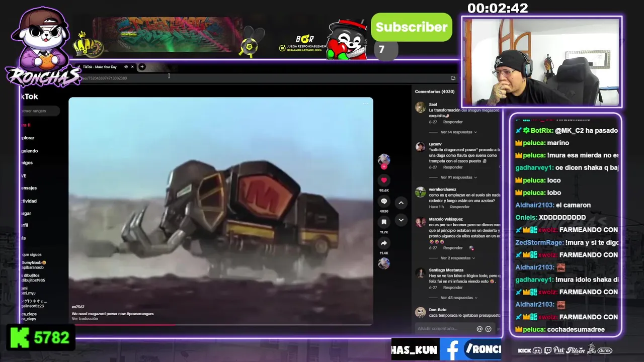The width and height of the screenshot is (644, 362).
Task: Open uploader ev7567's profile name
Action: pos(78,307)
